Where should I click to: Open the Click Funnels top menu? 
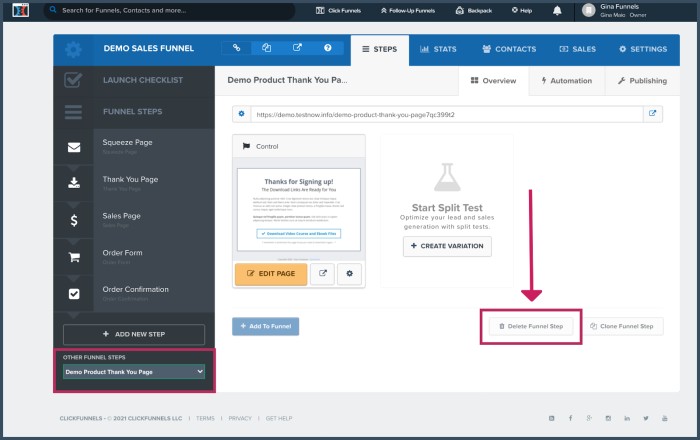338,10
